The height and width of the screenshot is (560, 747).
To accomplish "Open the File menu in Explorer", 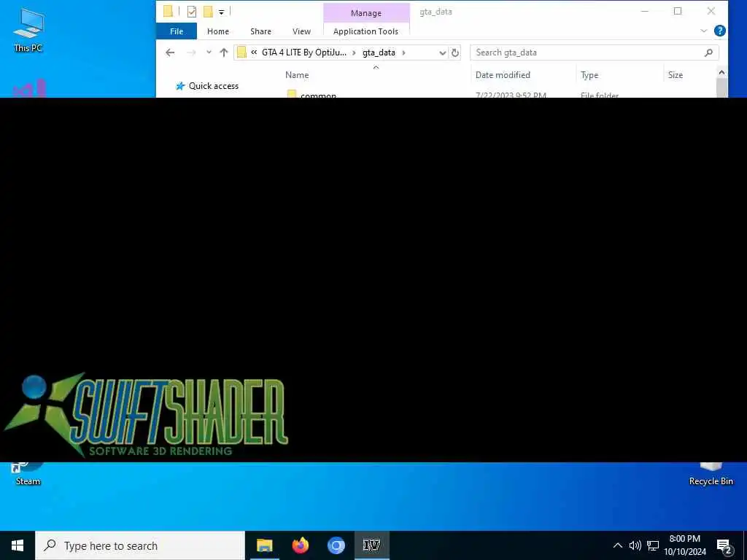I will (x=177, y=31).
